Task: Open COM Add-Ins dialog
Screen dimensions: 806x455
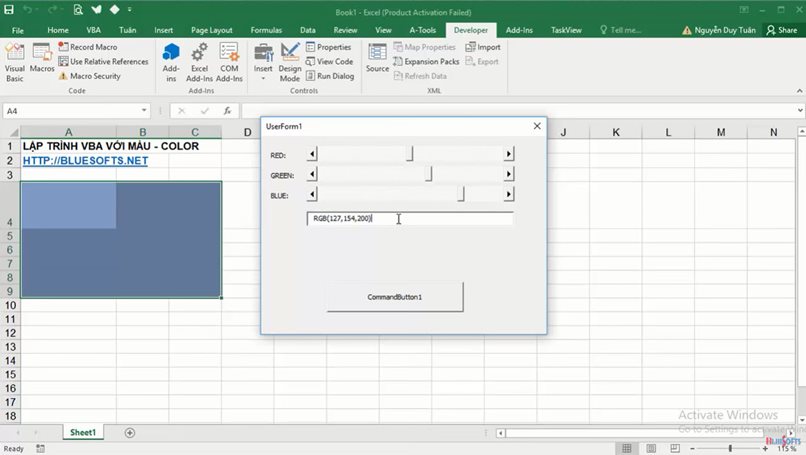Action: tap(229, 61)
